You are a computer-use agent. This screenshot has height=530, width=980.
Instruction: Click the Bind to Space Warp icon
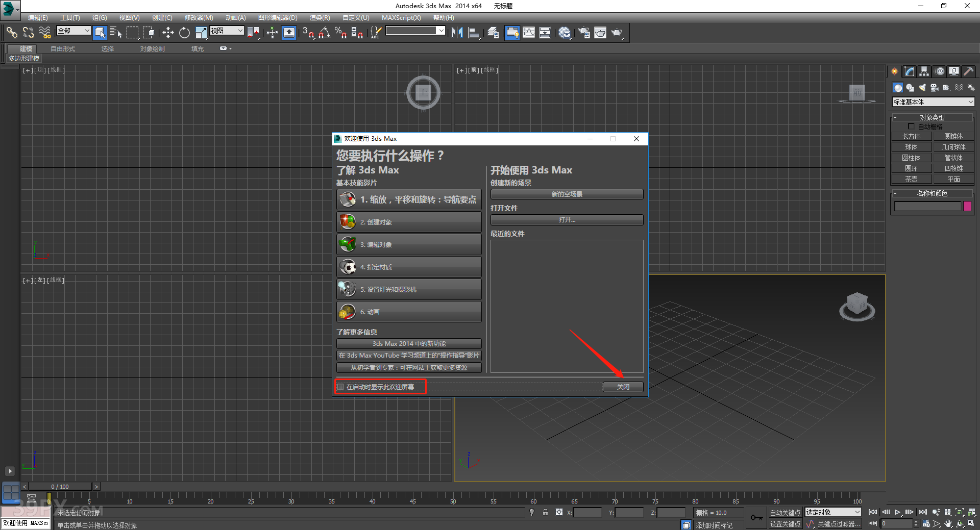click(x=45, y=33)
